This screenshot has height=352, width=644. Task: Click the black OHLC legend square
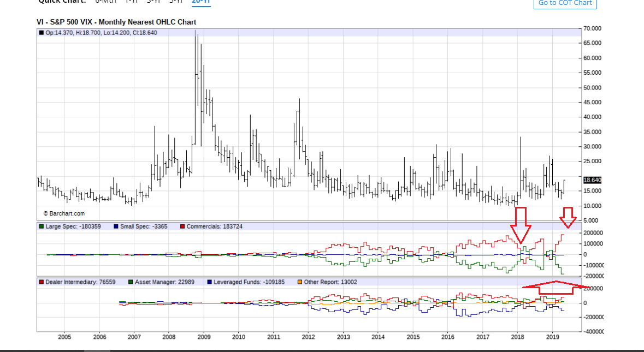point(41,33)
